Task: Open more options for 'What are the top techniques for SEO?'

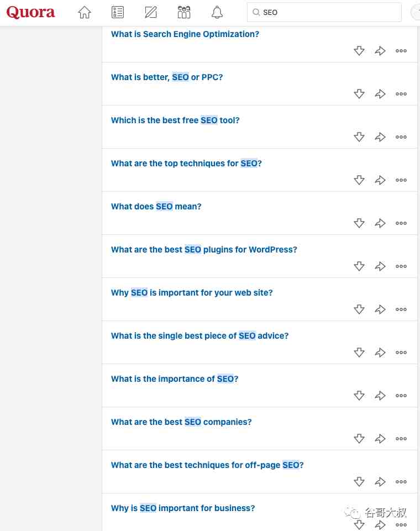Action: click(x=401, y=180)
